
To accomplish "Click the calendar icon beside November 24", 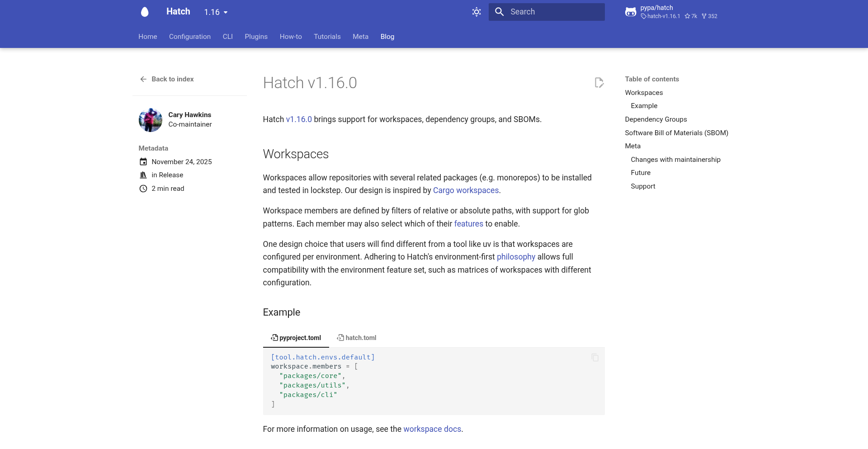I will pyautogui.click(x=143, y=161).
